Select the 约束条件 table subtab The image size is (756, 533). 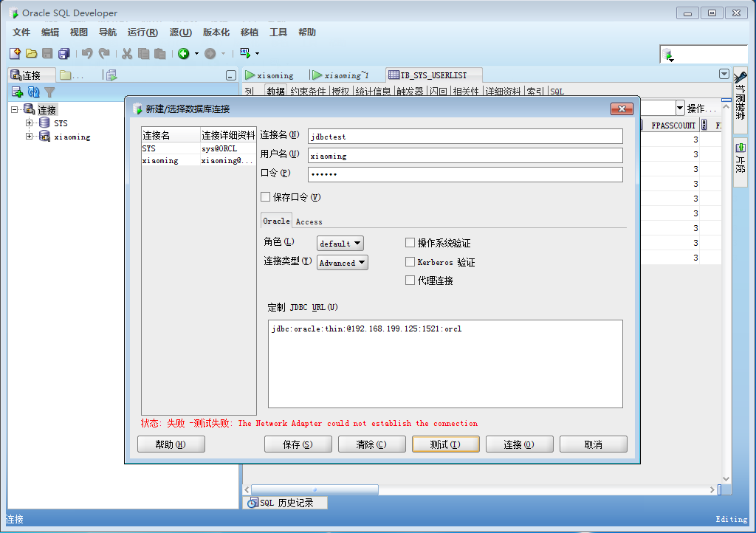coord(308,91)
